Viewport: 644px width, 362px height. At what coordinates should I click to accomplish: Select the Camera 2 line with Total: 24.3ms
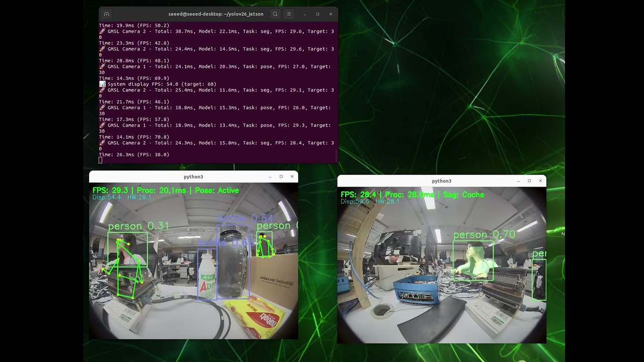click(x=216, y=146)
